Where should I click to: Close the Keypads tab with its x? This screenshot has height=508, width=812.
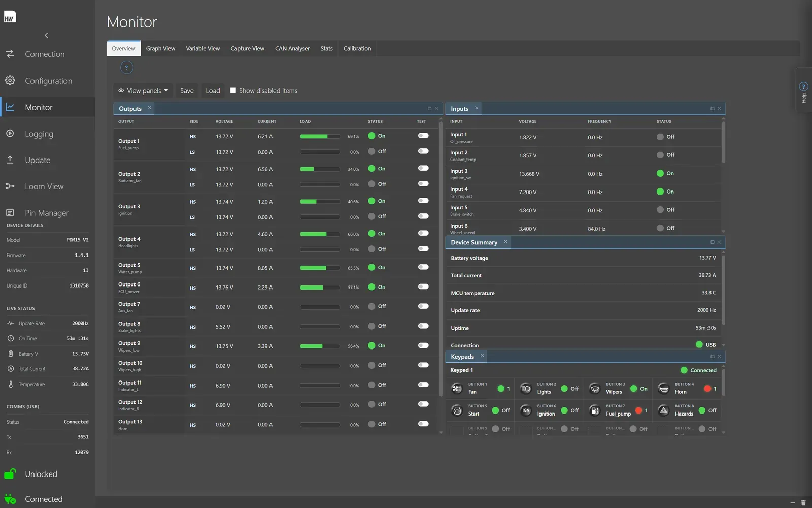482,356
